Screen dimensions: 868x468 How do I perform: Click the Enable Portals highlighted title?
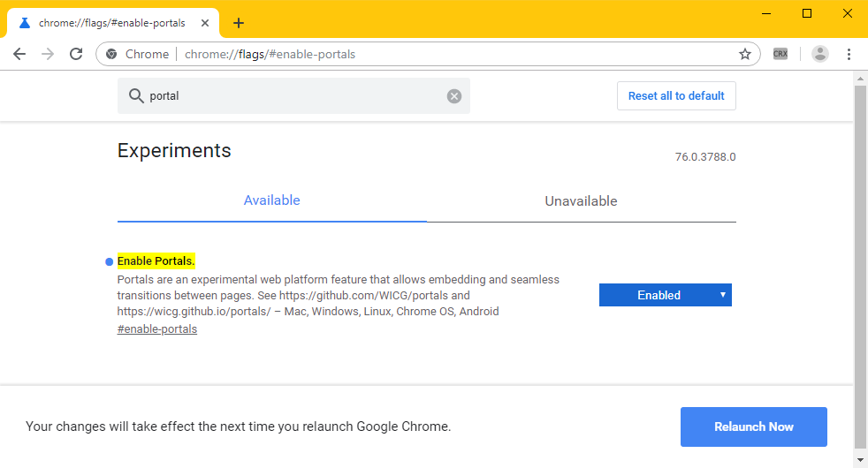156,261
